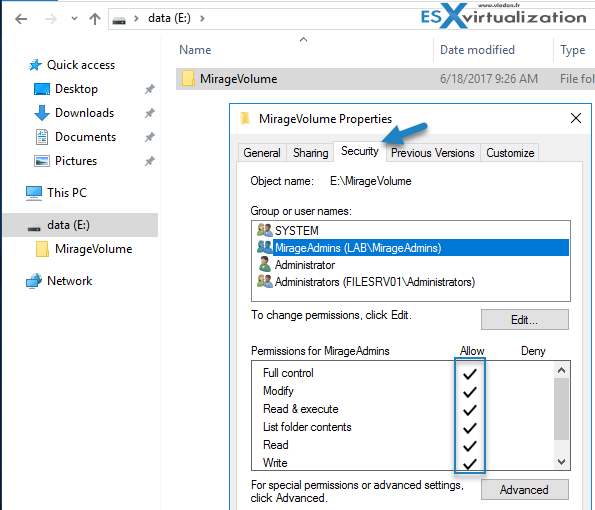This screenshot has height=510, width=595.
Task: Open the Customize tab
Action: point(510,153)
